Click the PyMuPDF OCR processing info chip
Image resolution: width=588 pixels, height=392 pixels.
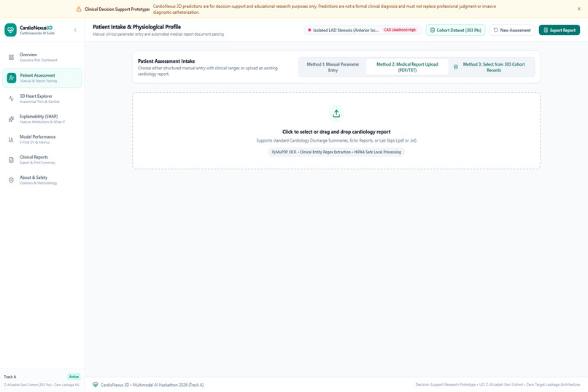(336, 152)
